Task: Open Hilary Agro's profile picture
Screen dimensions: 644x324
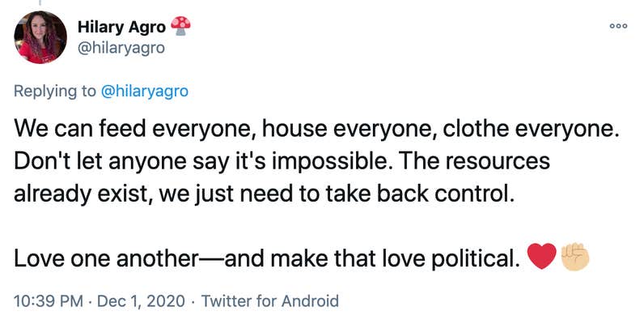Action: pos(40,37)
